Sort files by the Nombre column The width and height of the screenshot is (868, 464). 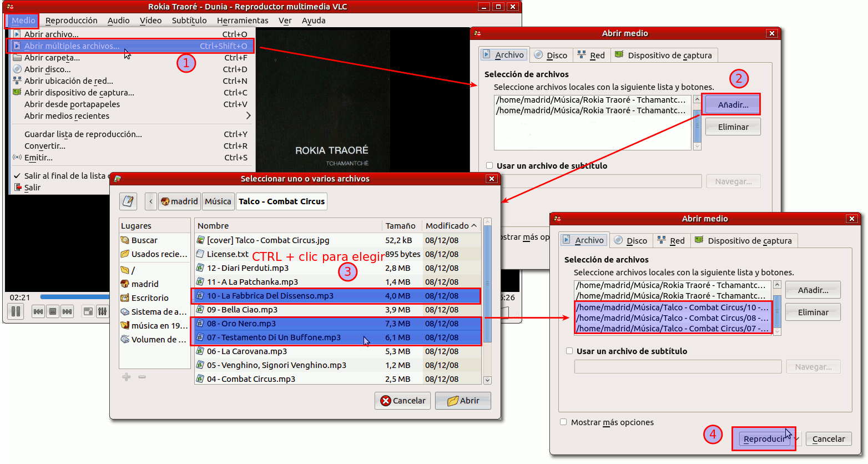pyautogui.click(x=288, y=225)
